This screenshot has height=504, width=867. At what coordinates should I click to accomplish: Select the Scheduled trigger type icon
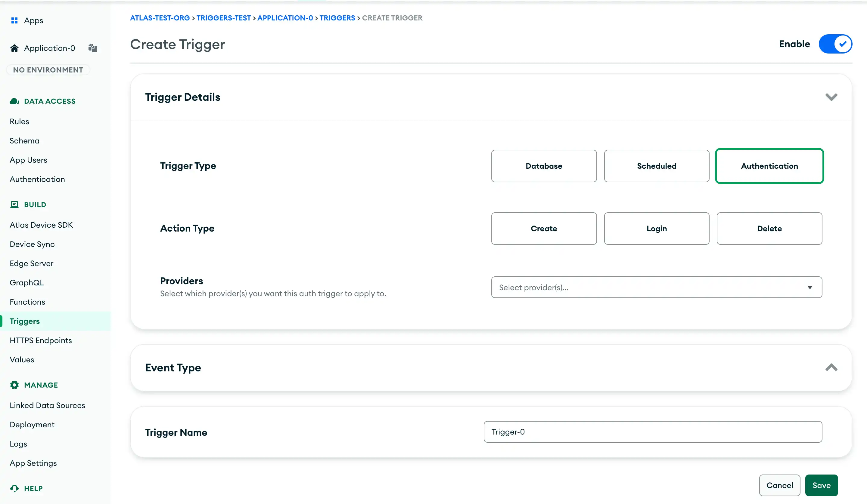[x=657, y=166]
